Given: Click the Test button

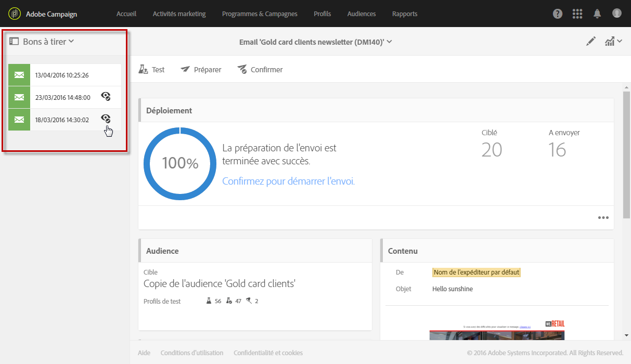Looking at the screenshot, I should (x=152, y=70).
